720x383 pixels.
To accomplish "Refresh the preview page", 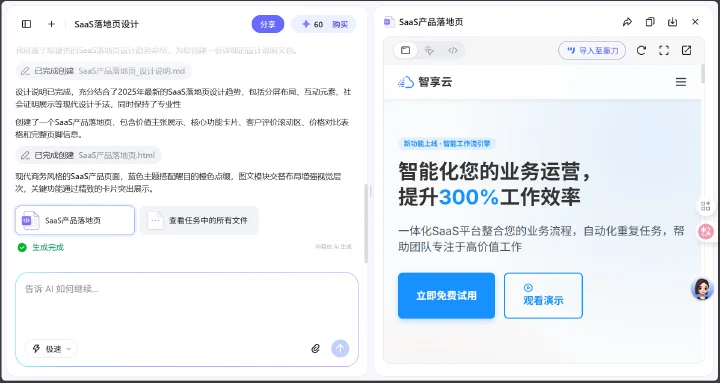I will [641, 51].
